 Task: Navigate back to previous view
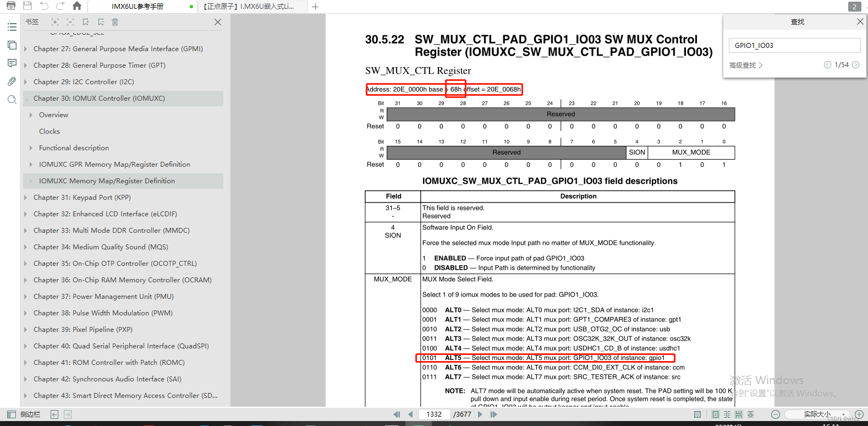pyautogui.click(x=54, y=414)
